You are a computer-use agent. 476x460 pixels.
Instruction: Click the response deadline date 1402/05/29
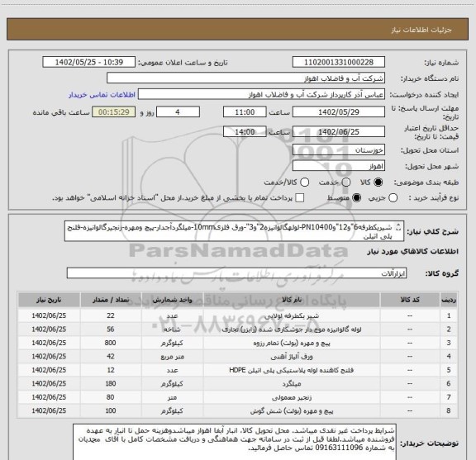point(339,112)
